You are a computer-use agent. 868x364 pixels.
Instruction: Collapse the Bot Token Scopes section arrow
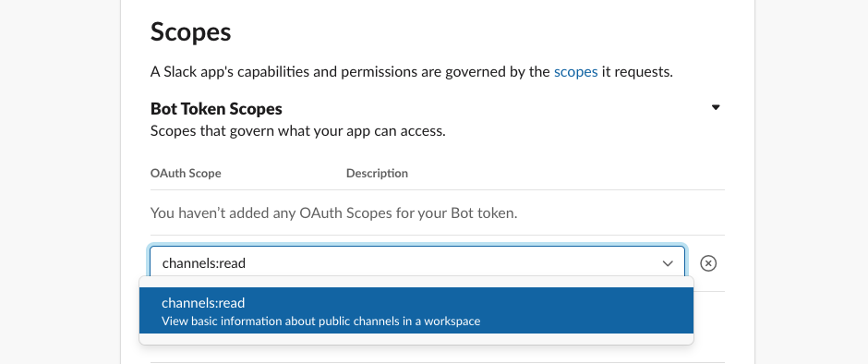(716, 107)
